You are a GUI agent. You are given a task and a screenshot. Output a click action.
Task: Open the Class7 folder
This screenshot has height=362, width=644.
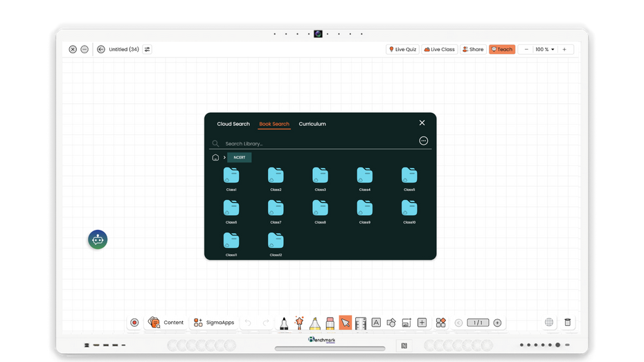click(x=276, y=211)
